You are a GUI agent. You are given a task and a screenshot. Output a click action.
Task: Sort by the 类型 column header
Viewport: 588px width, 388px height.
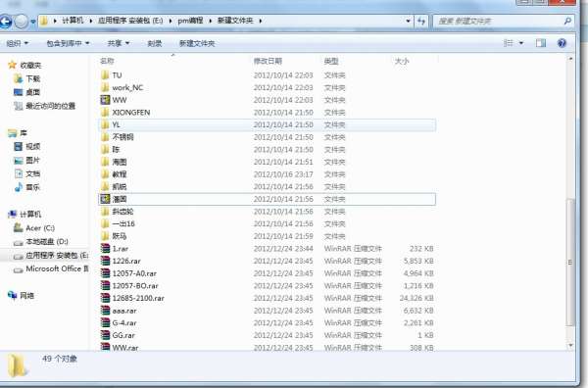[331, 61]
